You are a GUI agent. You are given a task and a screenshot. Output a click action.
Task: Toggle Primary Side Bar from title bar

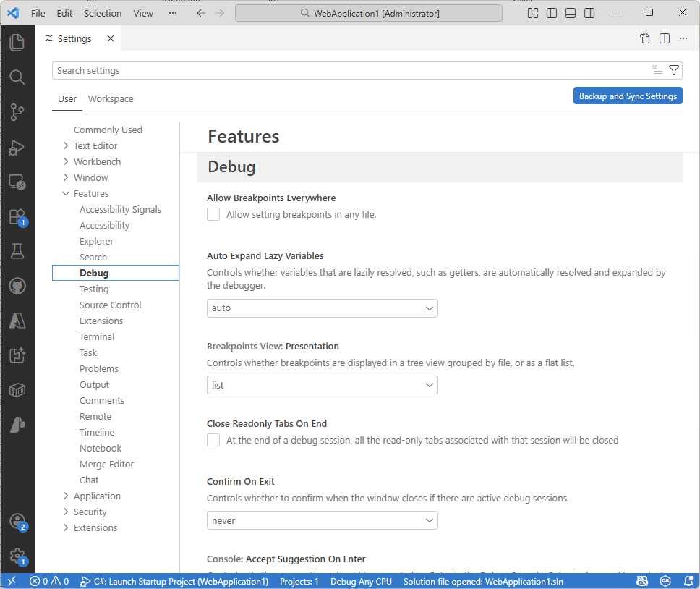pos(551,13)
